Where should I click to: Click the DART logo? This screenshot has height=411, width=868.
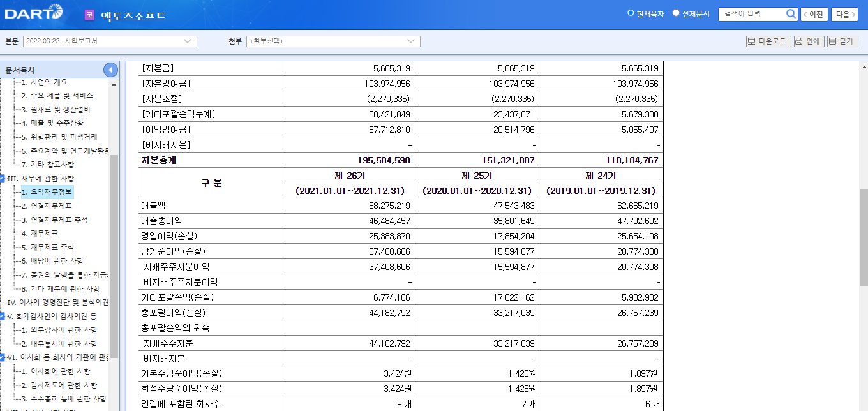(x=34, y=13)
